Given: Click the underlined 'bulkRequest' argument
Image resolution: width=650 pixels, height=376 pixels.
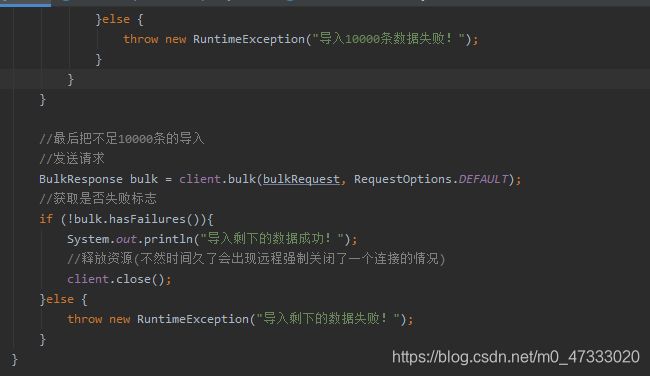Looking at the screenshot, I should click(301, 179).
